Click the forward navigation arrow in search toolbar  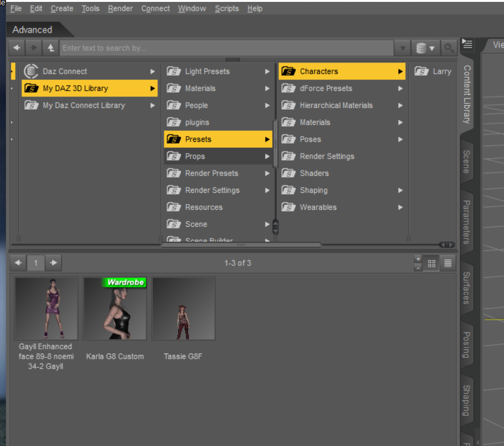click(x=34, y=48)
